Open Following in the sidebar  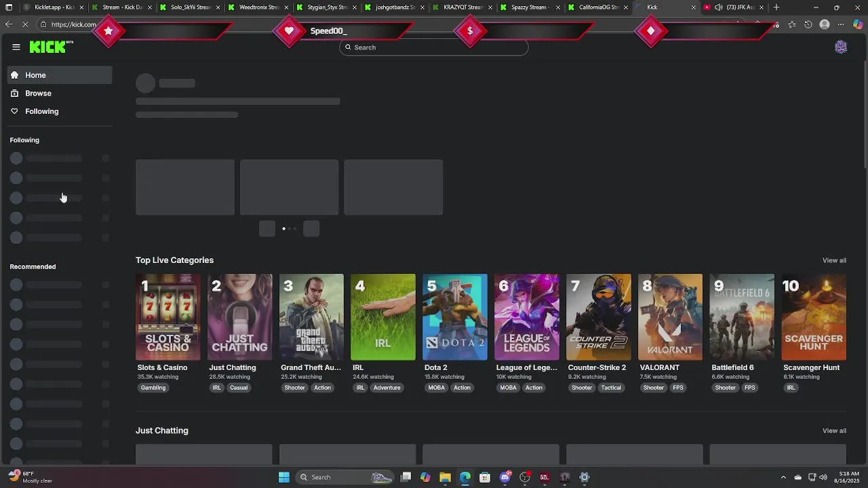60,111
